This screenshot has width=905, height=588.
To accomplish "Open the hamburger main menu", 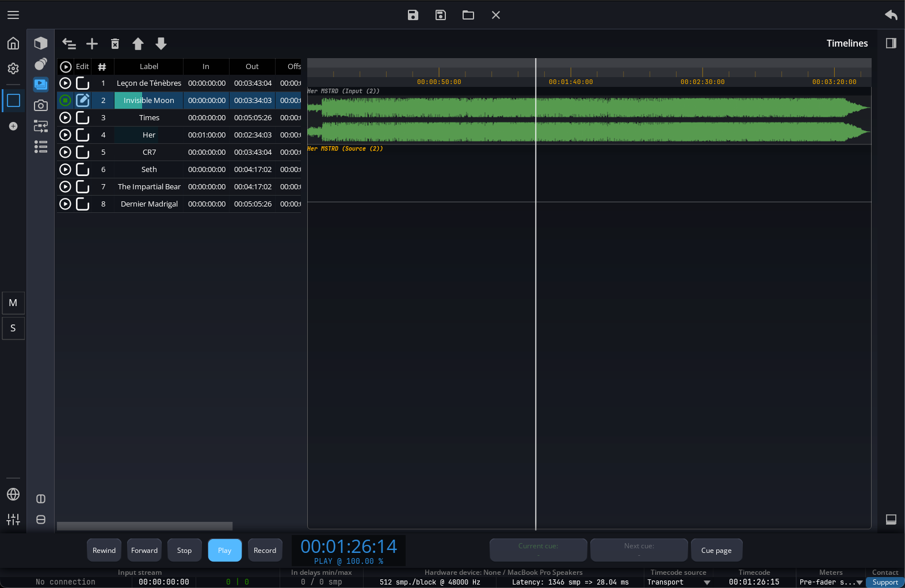I will [x=13, y=15].
